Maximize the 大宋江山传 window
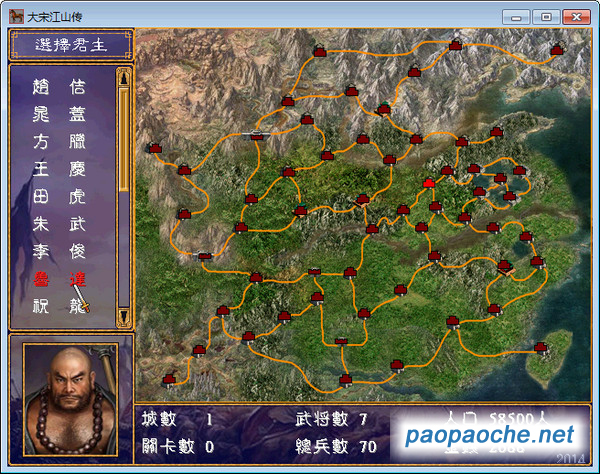The height and width of the screenshot is (474, 600). coord(546,17)
